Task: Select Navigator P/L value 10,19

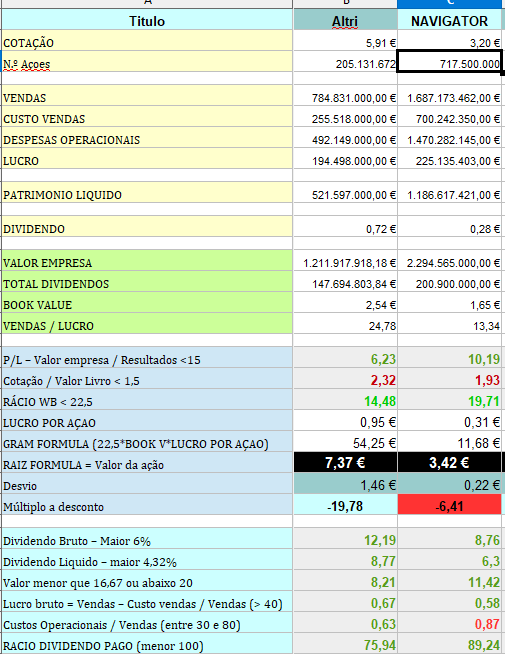Action: (450, 359)
